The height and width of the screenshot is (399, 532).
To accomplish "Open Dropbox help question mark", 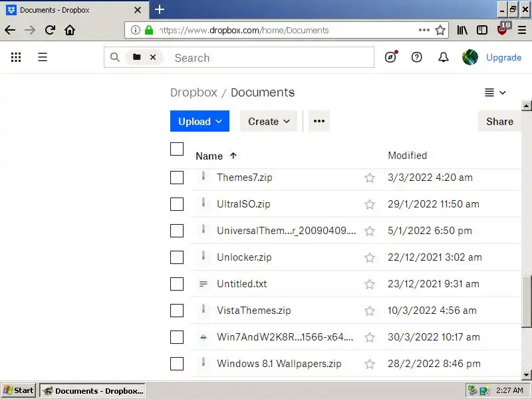I will [x=417, y=57].
